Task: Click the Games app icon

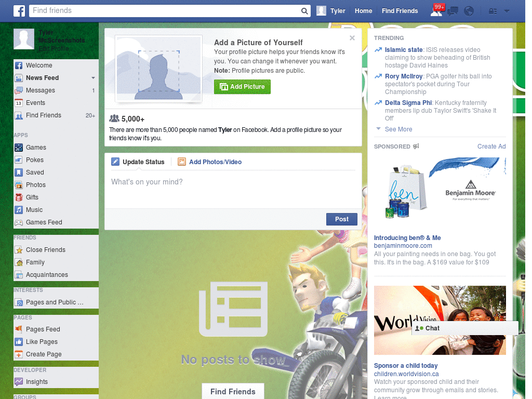Action: tap(19, 148)
